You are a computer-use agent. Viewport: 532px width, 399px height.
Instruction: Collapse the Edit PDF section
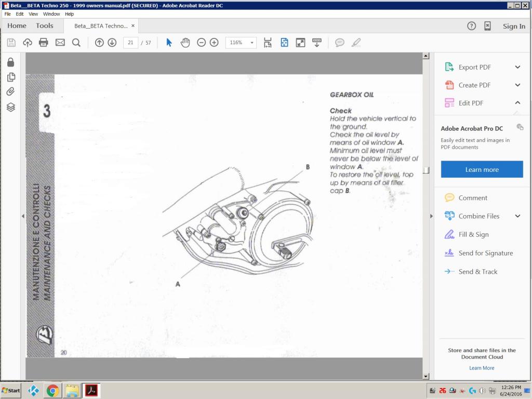coord(517,103)
